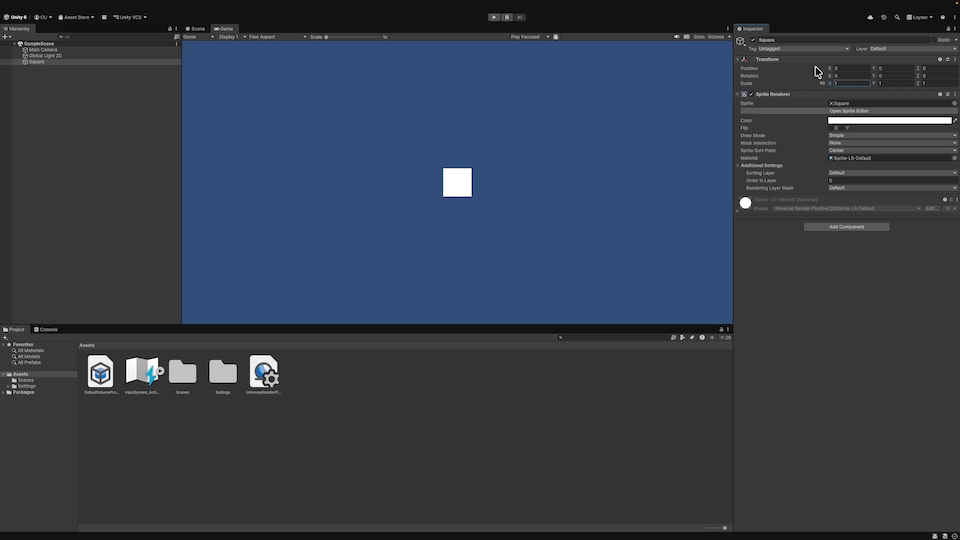Image resolution: width=960 pixels, height=540 pixels.
Task: Open the Sprite Renderer help icon
Action: (x=940, y=94)
